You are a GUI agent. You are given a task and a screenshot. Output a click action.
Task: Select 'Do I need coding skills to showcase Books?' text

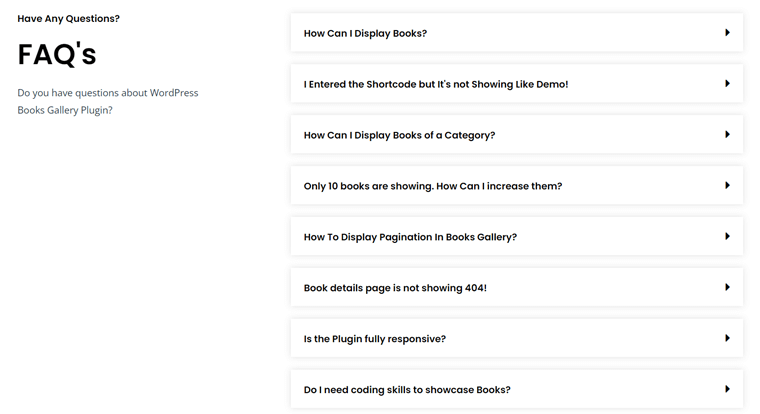[x=407, y=390]
